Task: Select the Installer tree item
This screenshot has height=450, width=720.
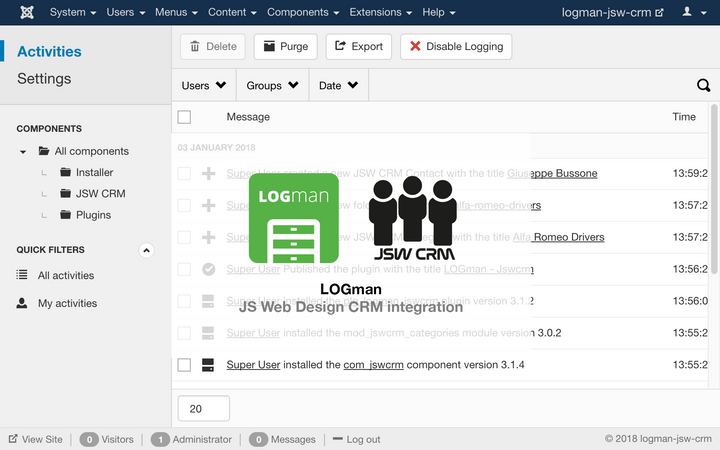Action: 94,173
